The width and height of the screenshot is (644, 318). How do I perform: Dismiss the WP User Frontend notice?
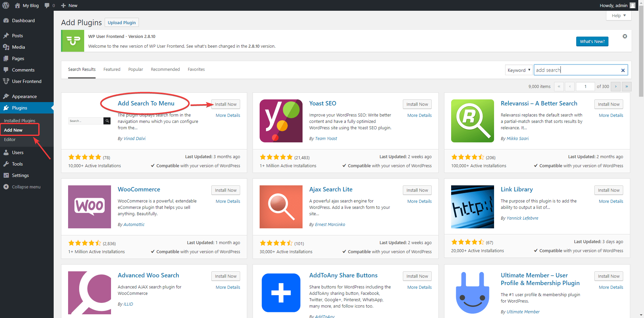click(625, 36)
